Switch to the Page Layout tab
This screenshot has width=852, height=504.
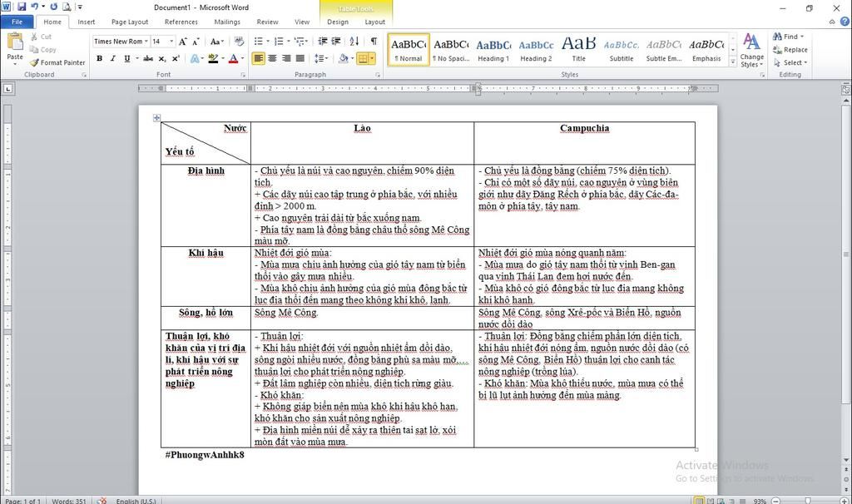tap(129, 22)
